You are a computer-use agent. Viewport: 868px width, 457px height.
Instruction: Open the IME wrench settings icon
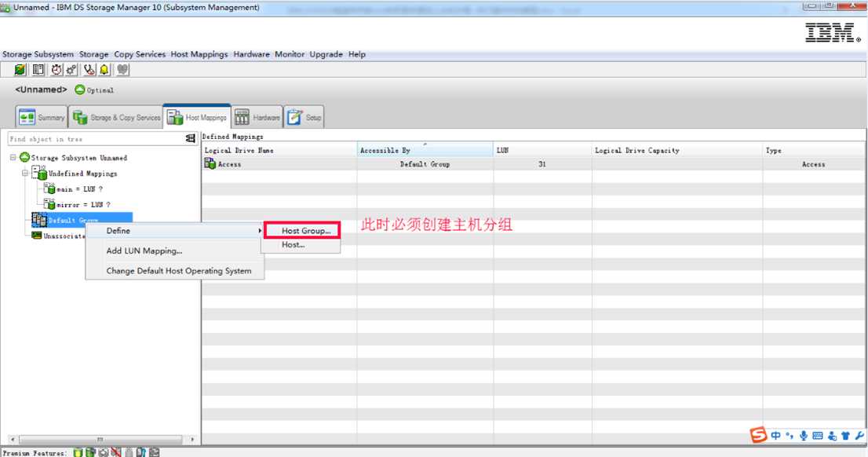[859, 436]
